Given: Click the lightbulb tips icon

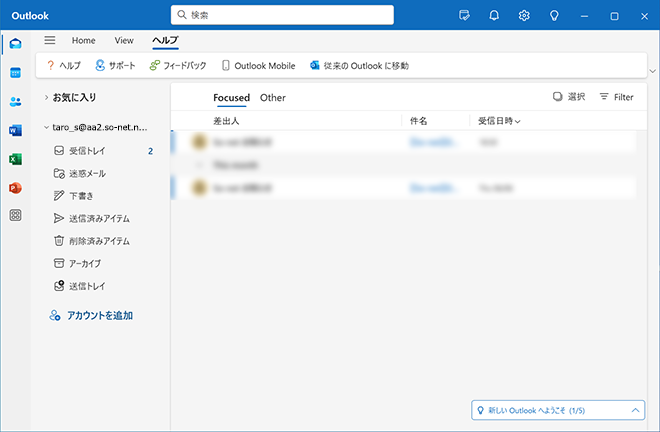Looking at the screenshot, I should [553, 16].
